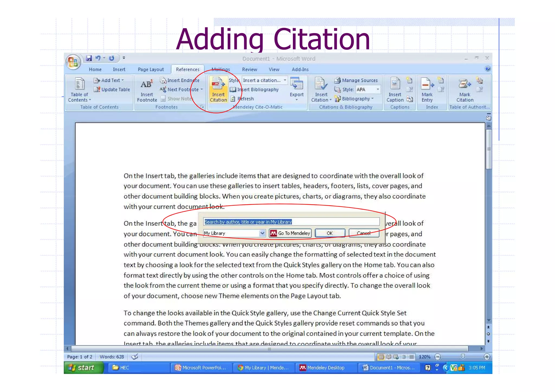Click the Mark Citation icon
The height and width of the screenshot is (392, 555).
click(465, 84)
